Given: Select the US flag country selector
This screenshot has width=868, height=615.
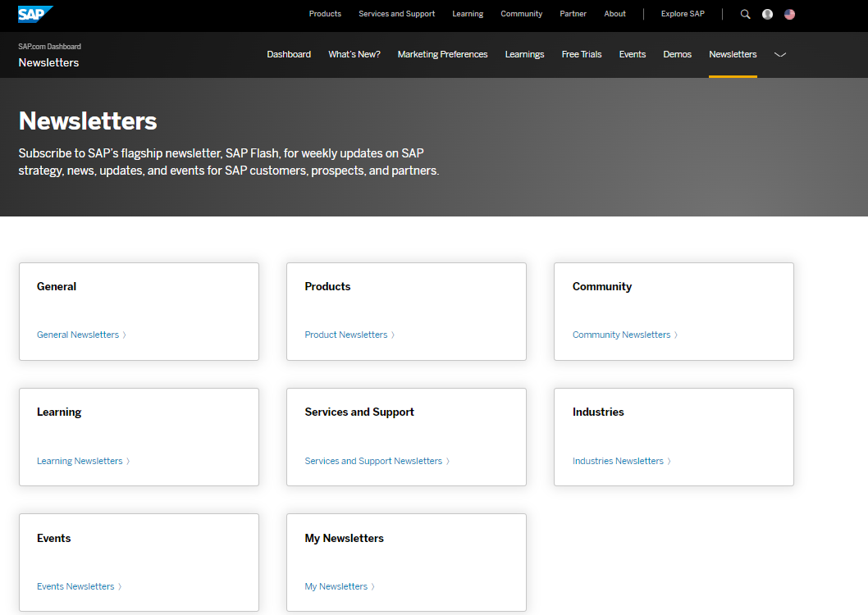Looking at the screenshot, I should click(x=789, y=14).
